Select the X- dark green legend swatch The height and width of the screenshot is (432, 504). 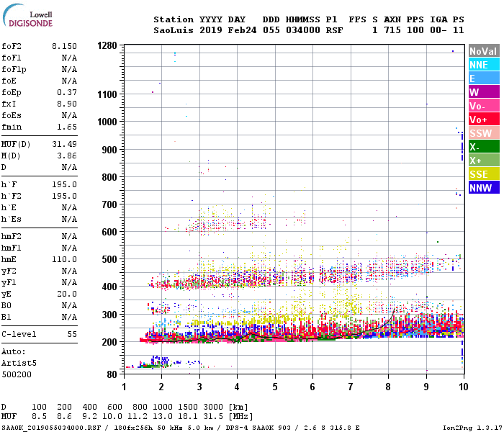pos(484,147)
